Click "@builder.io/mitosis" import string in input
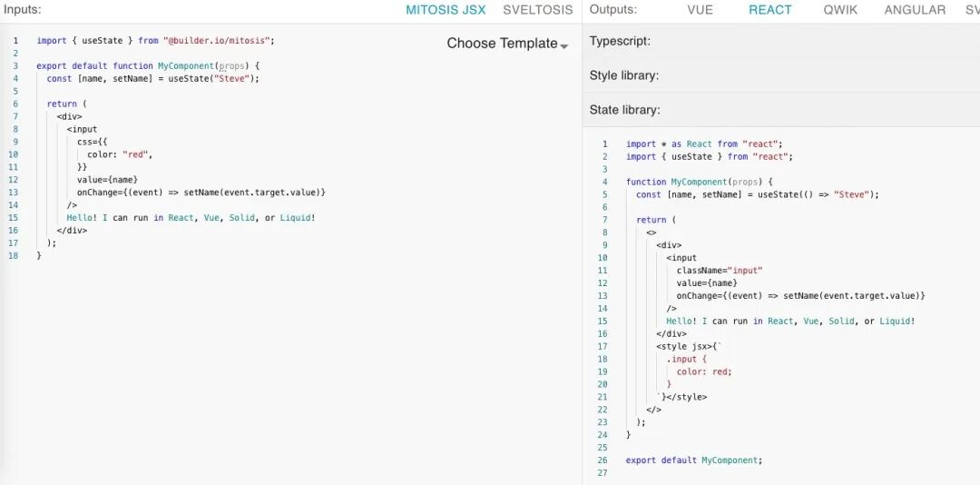980x485 pixels. pyautogui.click(x=217, y=41)
